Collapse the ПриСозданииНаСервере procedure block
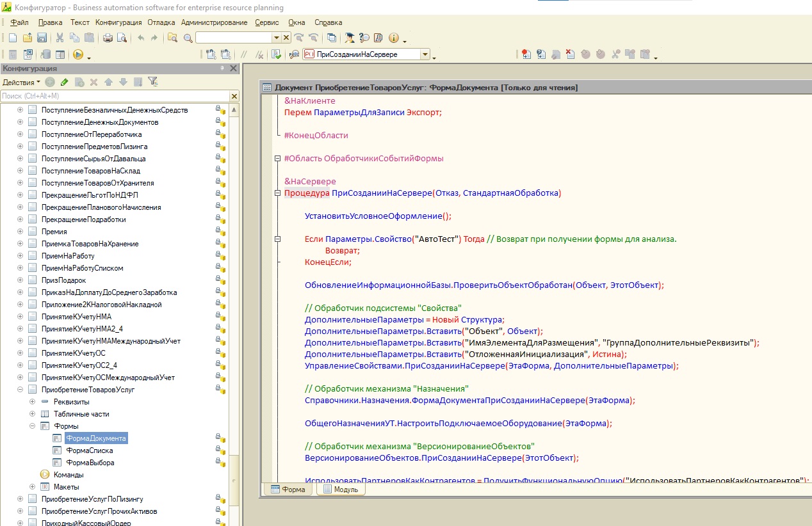812x526 pixels. [x=277, y=193]
